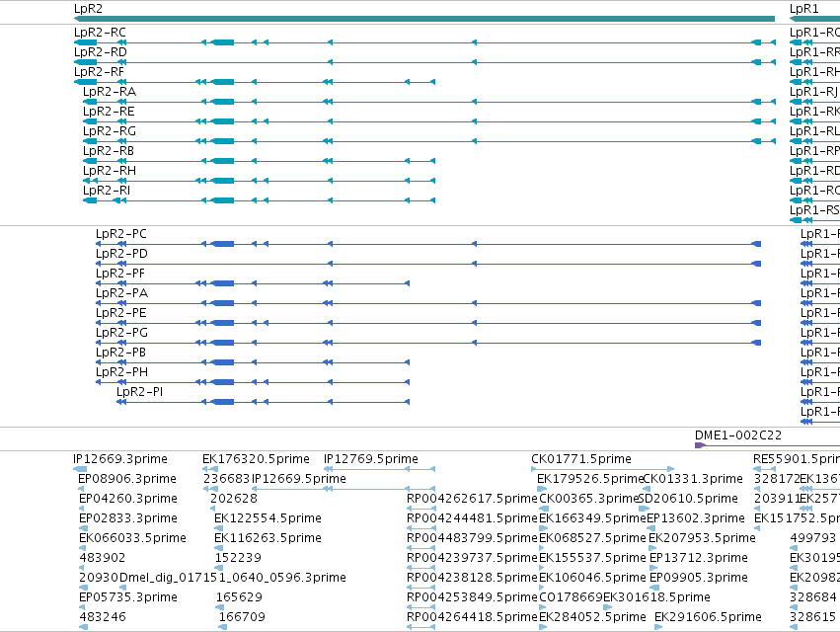Open the EK066033.5prime EST feature
The width and height of the screenshot is (840, 632).
(82, 548)
